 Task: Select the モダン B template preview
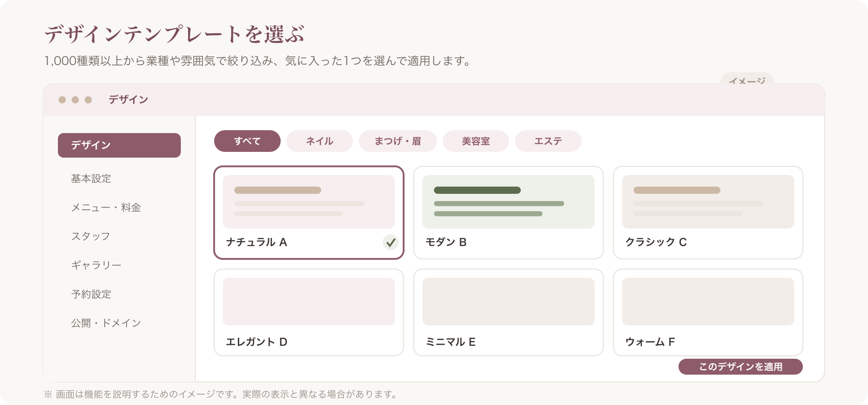508,202
